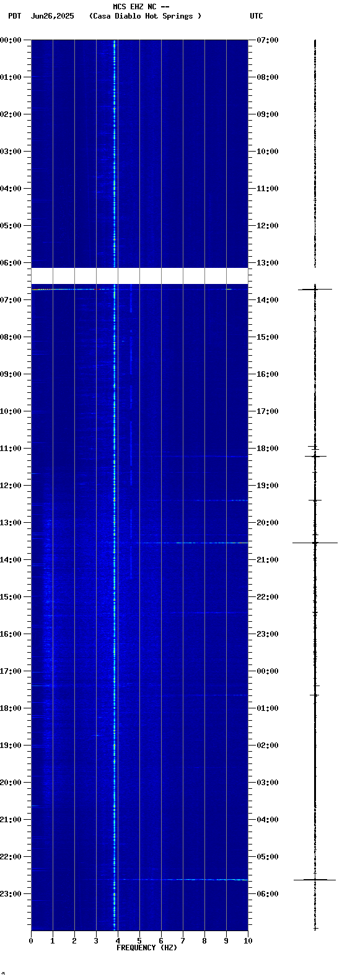Click the PDT '00:00' time label
This screenshot has width=342, height=980.
click(11, 40)
